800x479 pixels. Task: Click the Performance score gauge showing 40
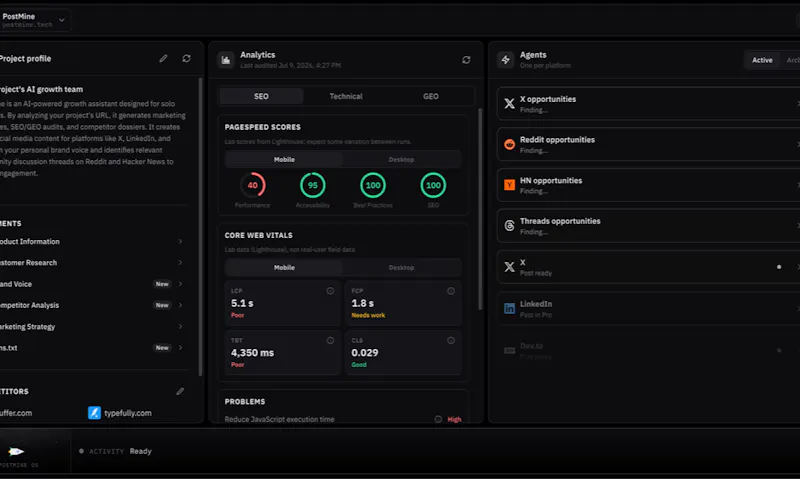point(253,185)
